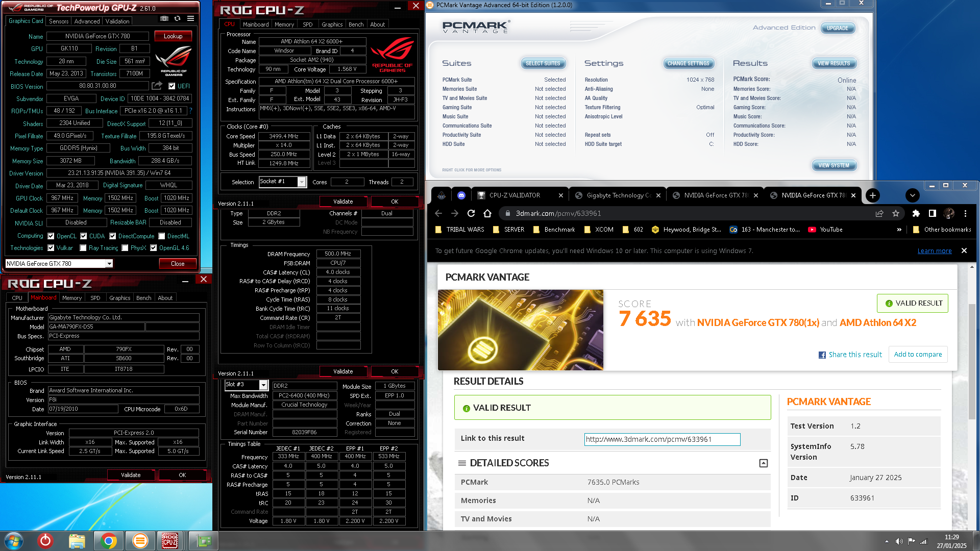Open TRIBAL WARS bookmark folder
Screen dimensions: 980x551
point(460,230)
